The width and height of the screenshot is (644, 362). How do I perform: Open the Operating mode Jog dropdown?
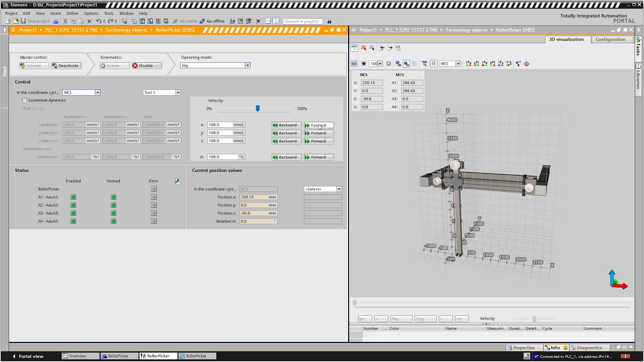point(248,65)
